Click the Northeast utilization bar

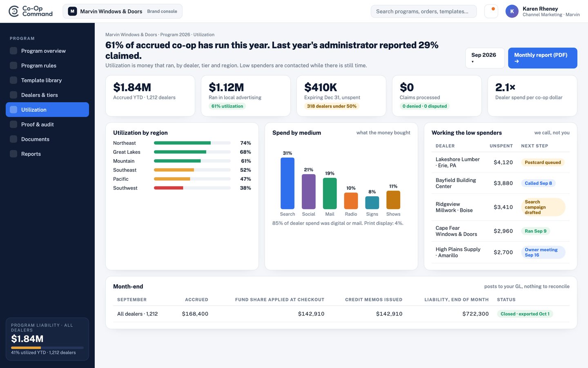(x=192, y=143)
